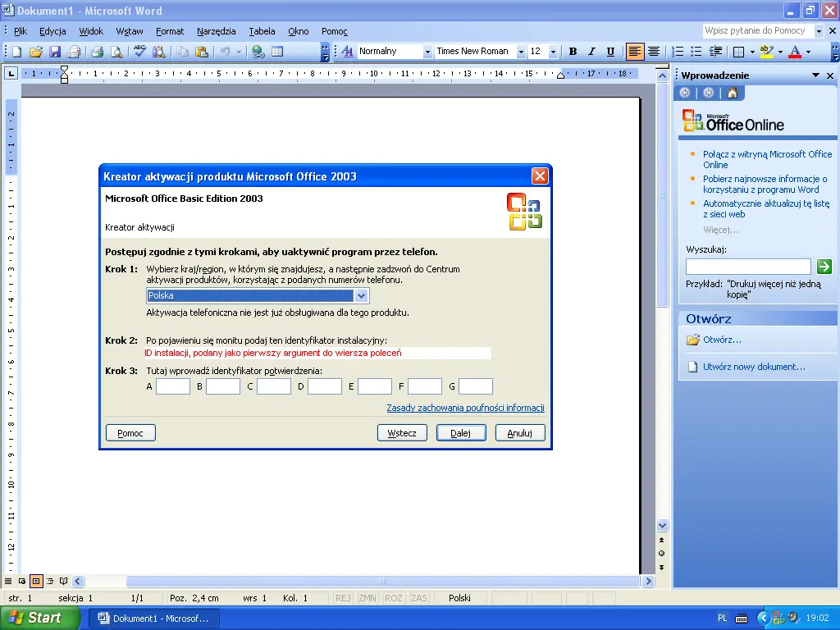Toggle Underline formatting
Image resolution: width=840 pixels, height=630 pixels.
coord(610,52)
